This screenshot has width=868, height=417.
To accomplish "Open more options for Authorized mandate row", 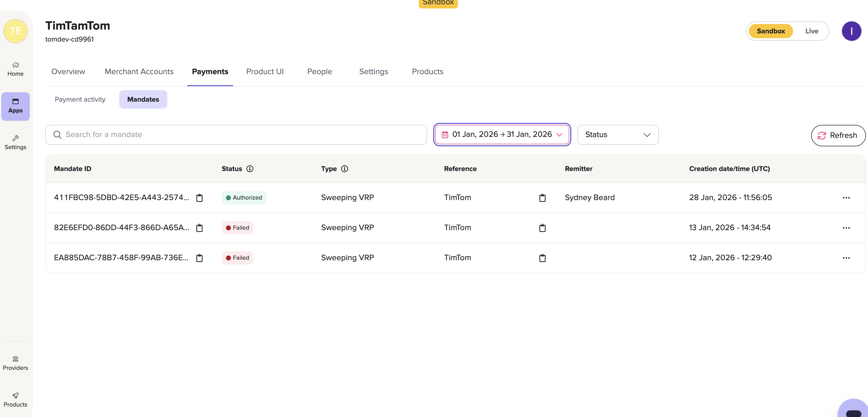I will [846, 198].
